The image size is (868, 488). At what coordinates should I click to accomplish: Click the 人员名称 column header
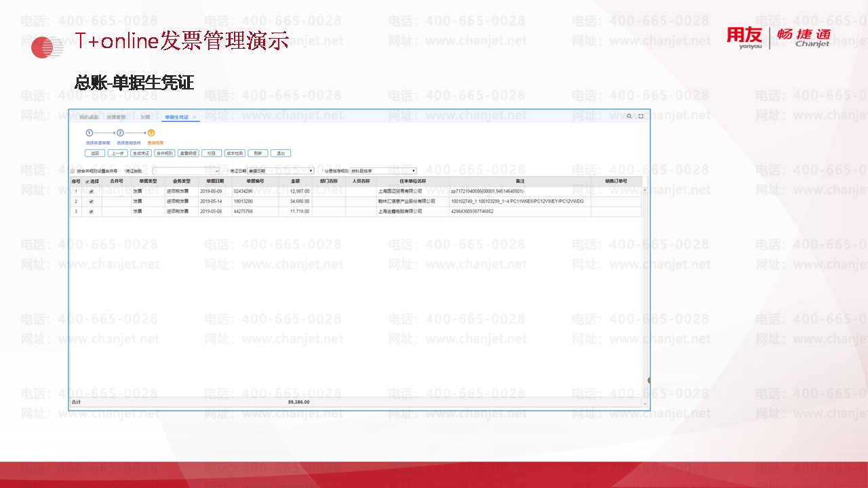[x=361, y=182]
